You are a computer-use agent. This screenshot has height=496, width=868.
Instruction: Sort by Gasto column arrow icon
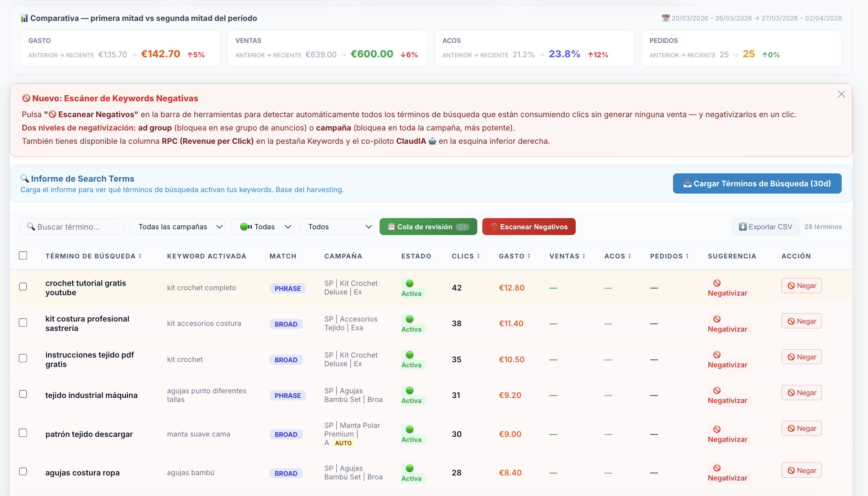coord(529,256)
